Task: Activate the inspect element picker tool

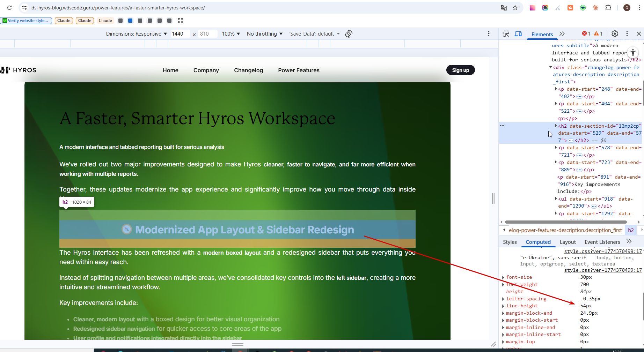Action: [506, 34]
